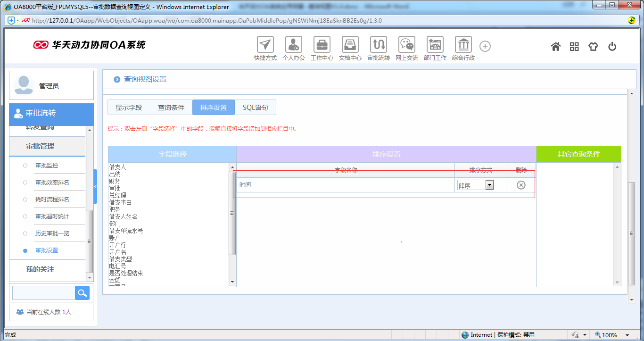The width and height of the screenshot is (644, 341).
Task: Select 审批监控 in the sidebar
Action: tap(47, 166)
